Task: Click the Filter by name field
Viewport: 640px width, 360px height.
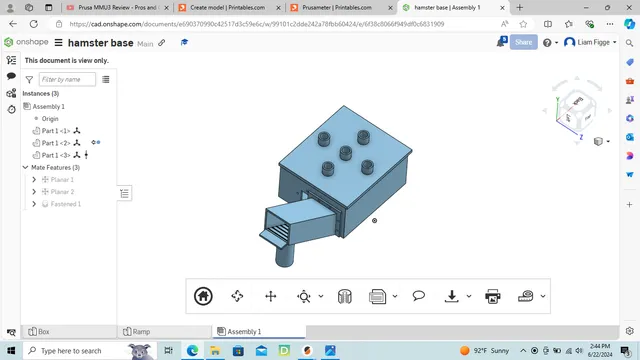Action: point(67,79)
